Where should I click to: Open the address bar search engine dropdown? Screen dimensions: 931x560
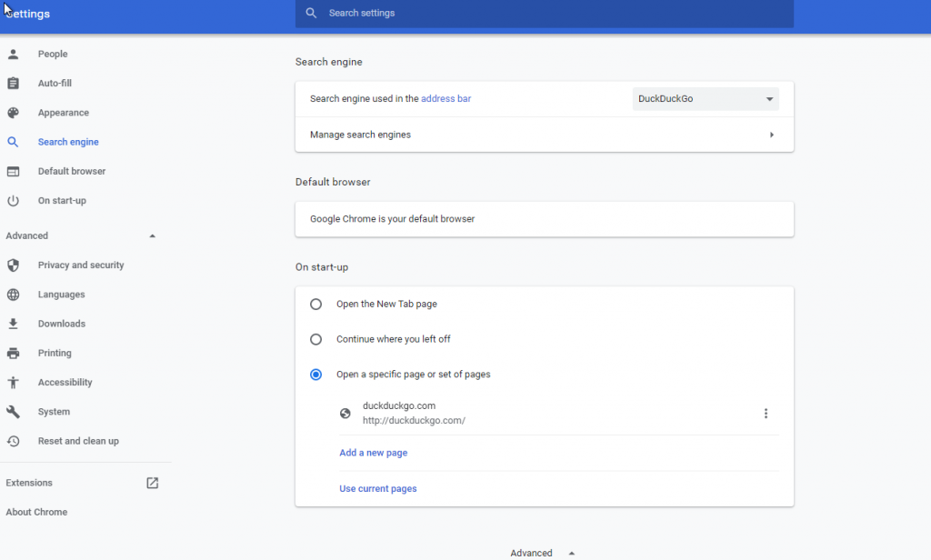(x=706, y=98)
